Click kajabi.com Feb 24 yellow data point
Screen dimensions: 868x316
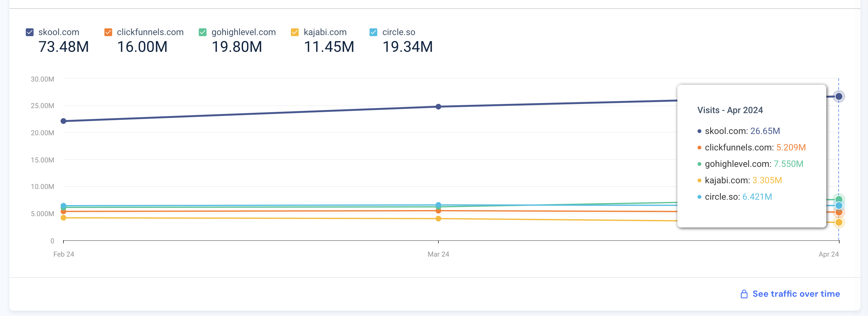pyautogui.click(x=63, y=218)
